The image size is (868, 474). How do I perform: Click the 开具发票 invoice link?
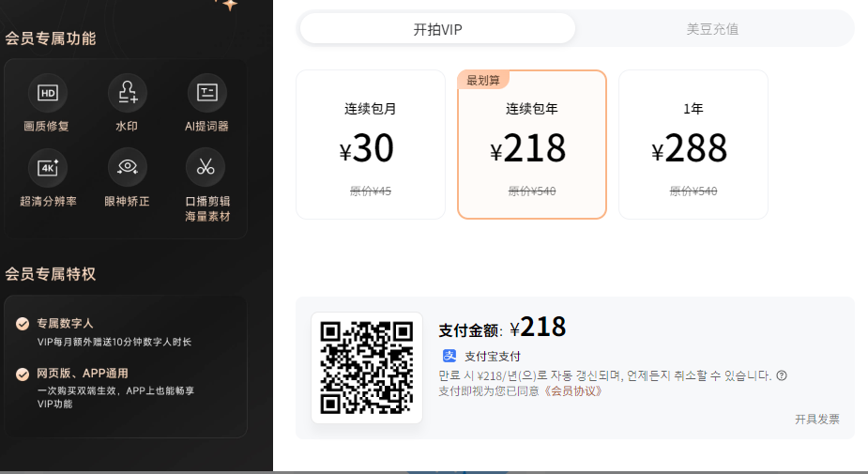816,420
